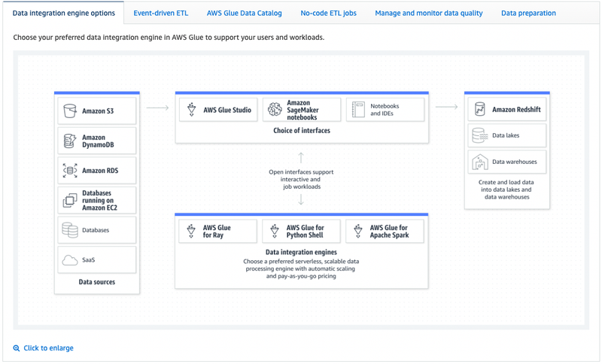The image size is (602, 364).
Task: Click the 'SaaS' label
Action: coord(88,260)
